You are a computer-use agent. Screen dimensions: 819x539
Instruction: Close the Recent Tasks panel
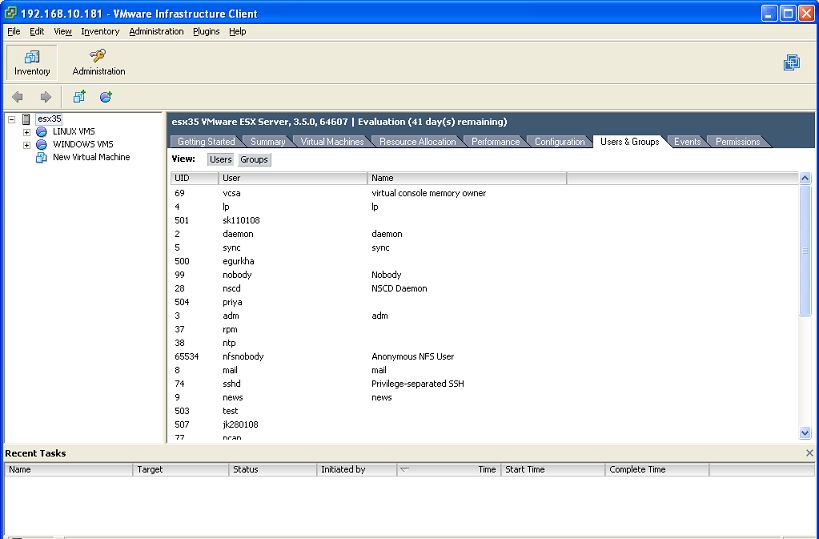click(810, 453)
